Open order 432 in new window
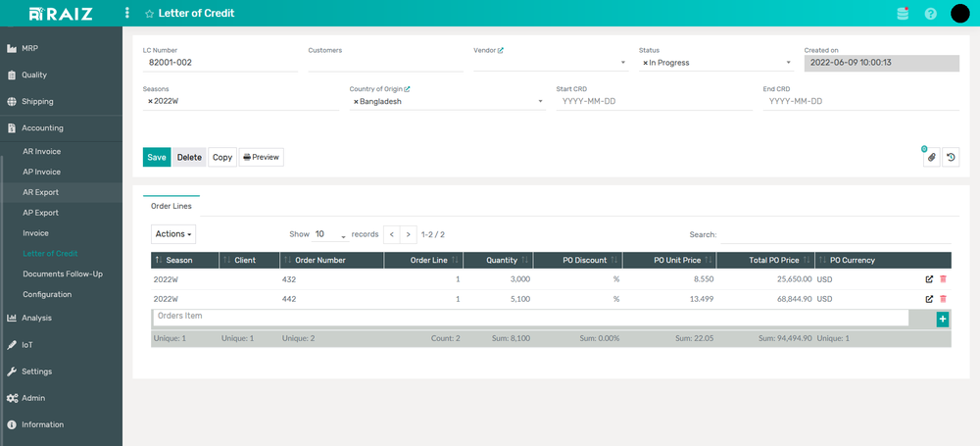Image resolution: width=980 pixels, height=446 pixels. (929, 279)
